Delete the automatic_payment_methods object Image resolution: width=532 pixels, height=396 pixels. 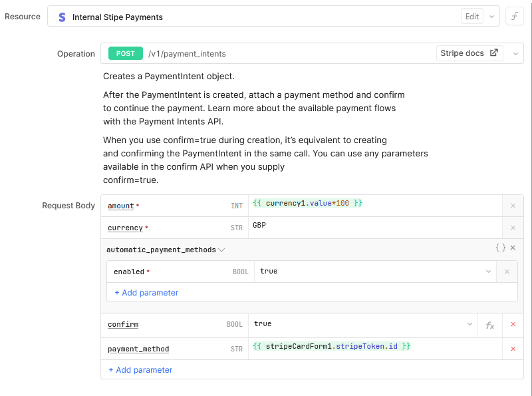pyautogui.click(x=513, y=248)
